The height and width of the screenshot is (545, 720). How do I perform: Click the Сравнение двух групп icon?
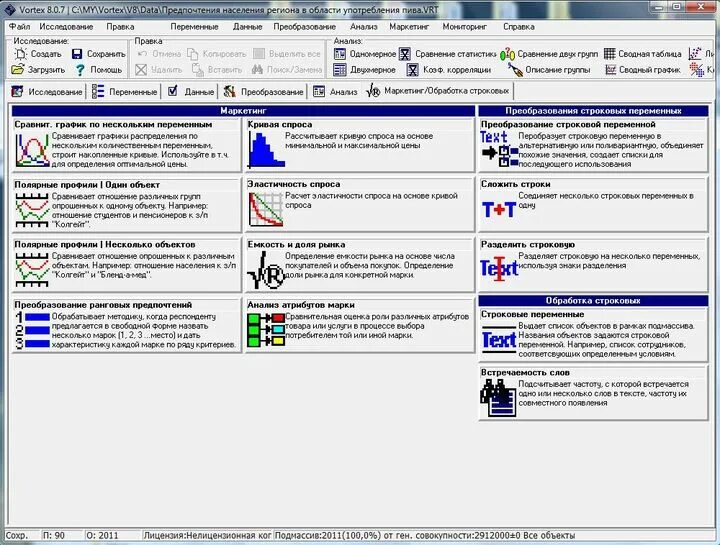click(x=507, y=54)
